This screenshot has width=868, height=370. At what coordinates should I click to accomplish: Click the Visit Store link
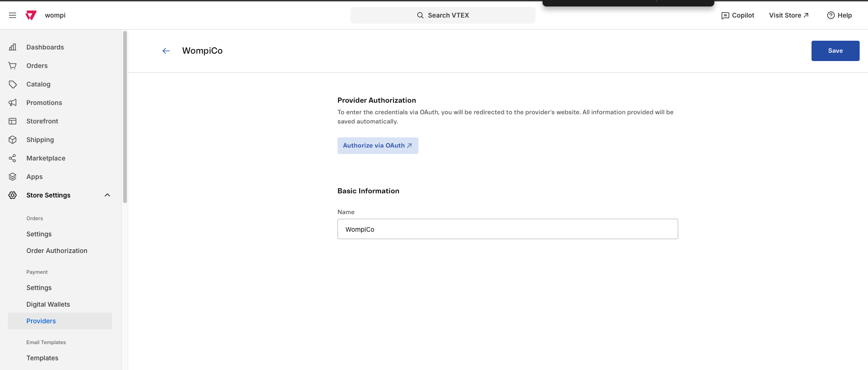click(x=789, y=15)
